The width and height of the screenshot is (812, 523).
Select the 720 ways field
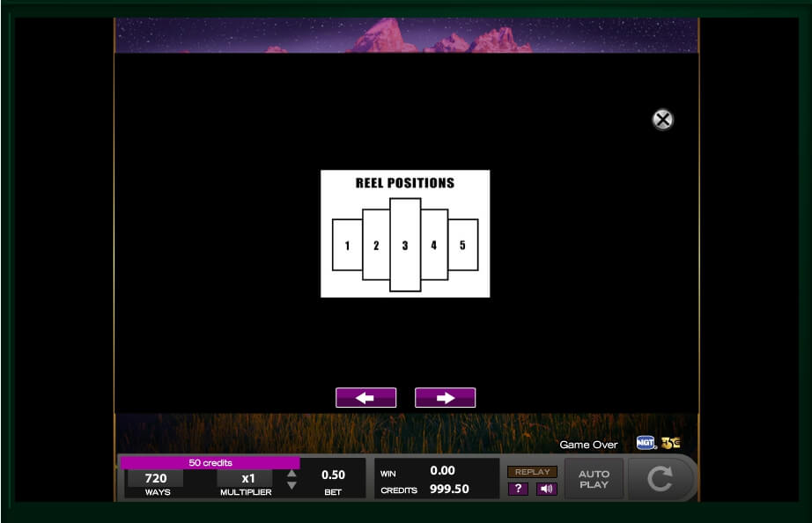(x=156, y=478)
